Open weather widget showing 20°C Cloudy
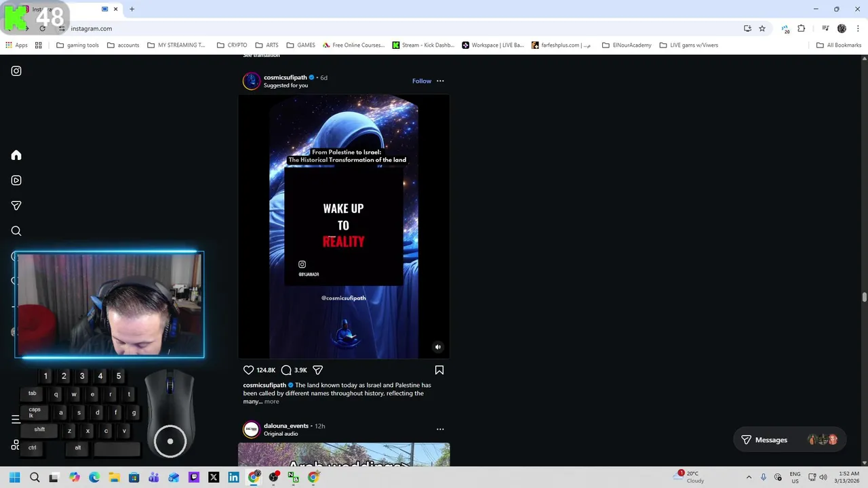 689,477
